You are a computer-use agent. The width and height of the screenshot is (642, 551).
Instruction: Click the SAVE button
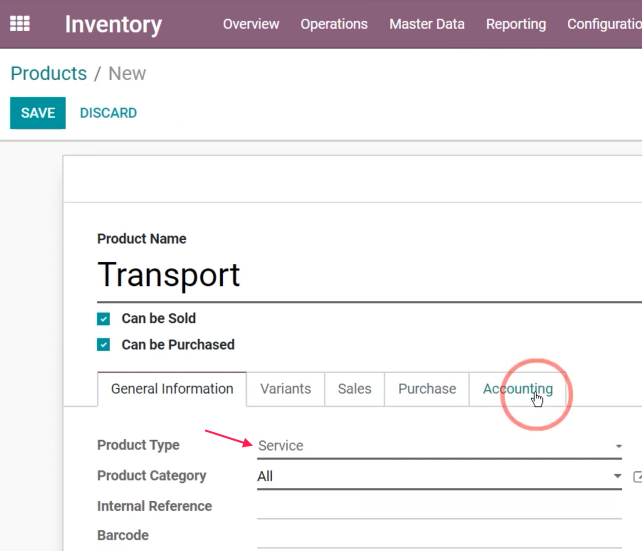click(38, 113)
